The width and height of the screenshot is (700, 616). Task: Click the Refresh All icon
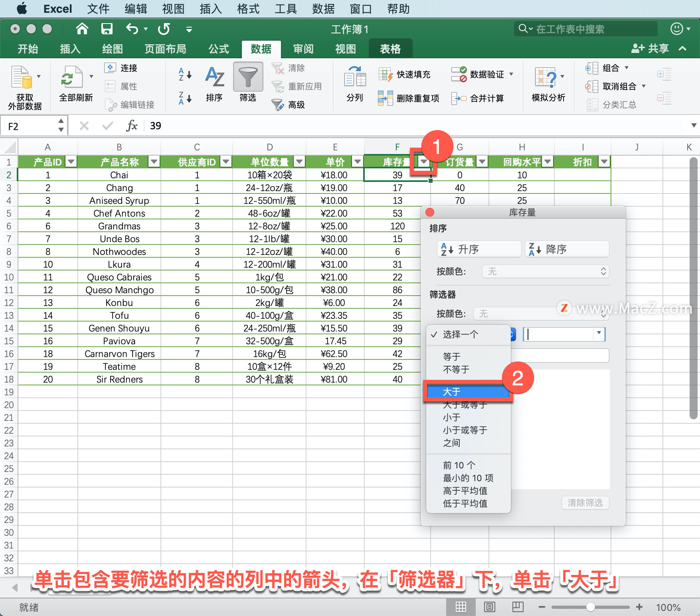tap(72, 77)
